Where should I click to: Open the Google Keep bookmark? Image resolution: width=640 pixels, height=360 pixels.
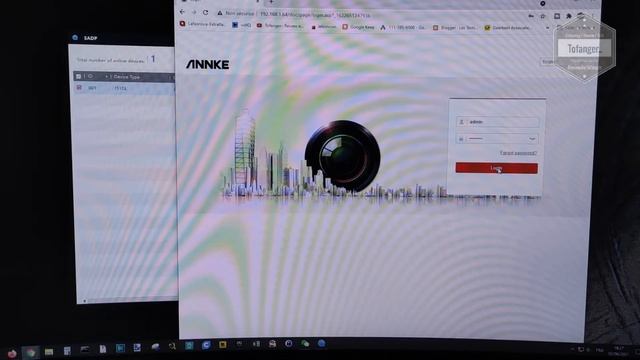[x=358, y=27]
